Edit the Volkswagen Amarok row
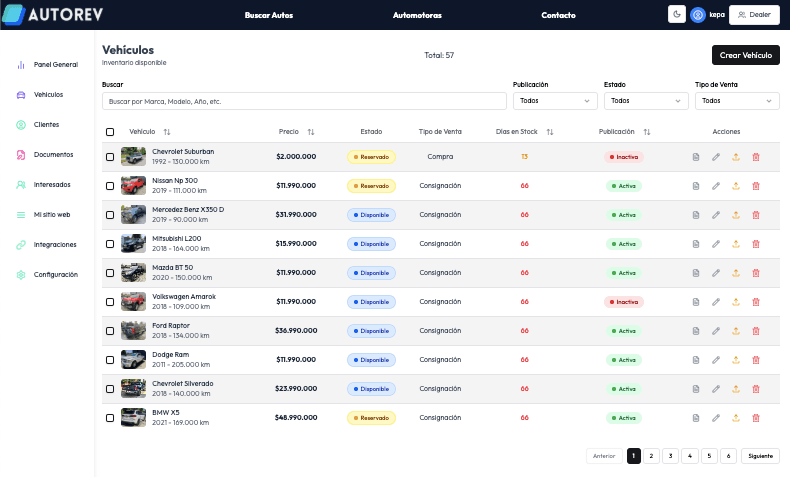Image resolution: width=790 pixels, height=477 pixels. tap(716, 302)
